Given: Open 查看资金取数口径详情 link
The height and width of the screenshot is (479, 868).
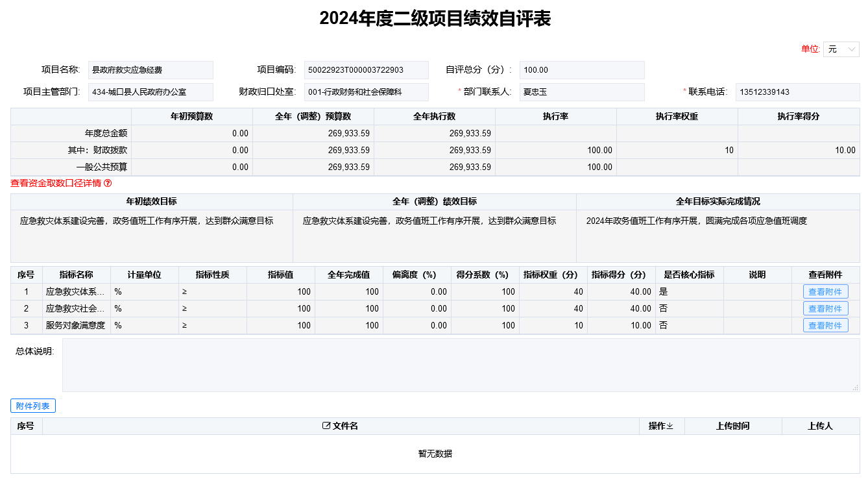Looking at the screenshot, I should (56, 184).
